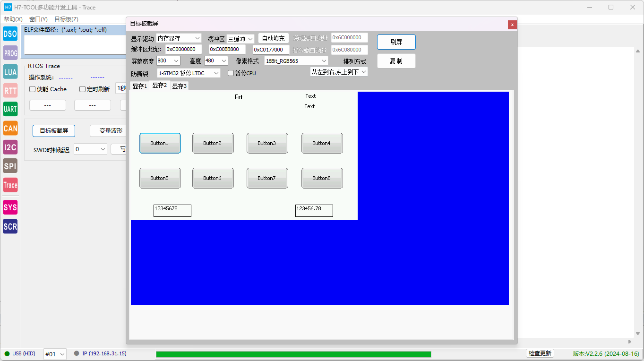Click the USB (HID) green status indicator
644x361 pixels.
7,353
